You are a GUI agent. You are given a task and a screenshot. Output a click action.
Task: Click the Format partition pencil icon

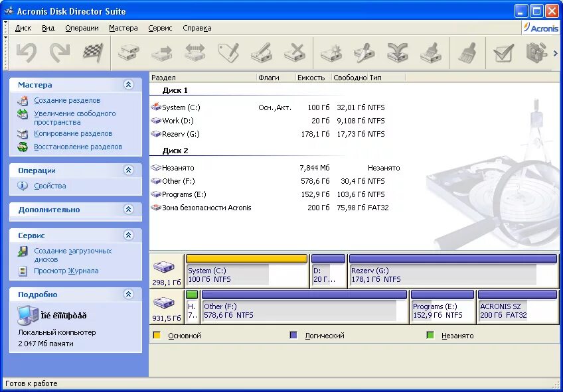(262, 53)
